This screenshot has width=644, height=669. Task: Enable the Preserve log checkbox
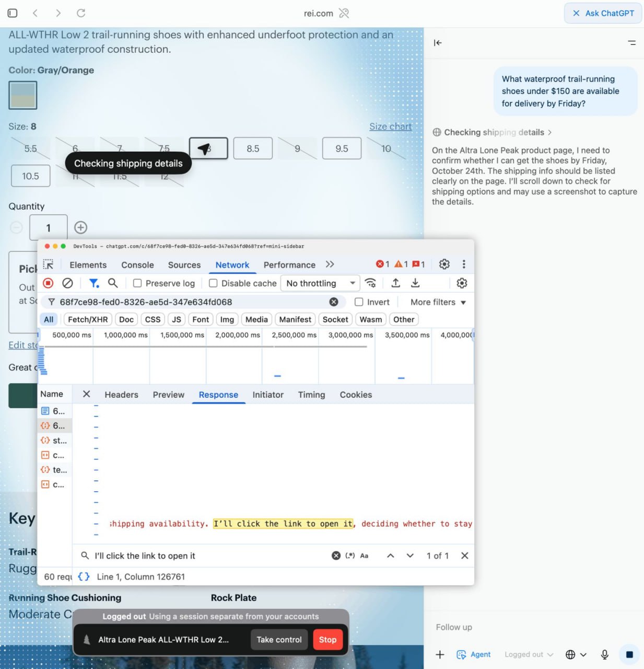click(x=137, y=283)
